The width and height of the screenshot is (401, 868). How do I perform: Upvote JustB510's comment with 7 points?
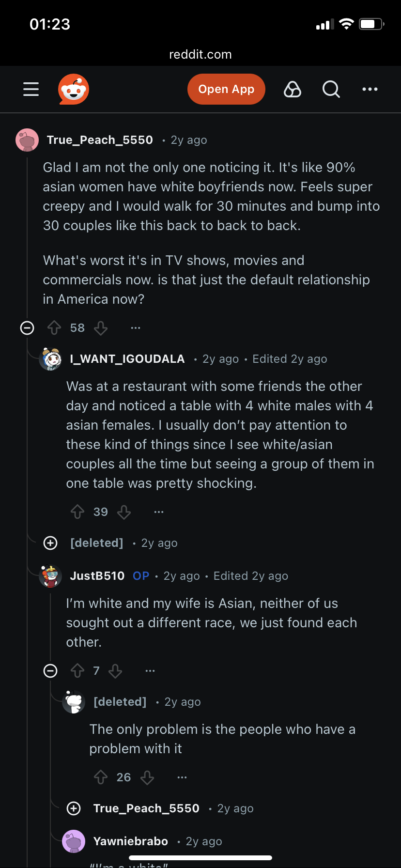point(77,671)
